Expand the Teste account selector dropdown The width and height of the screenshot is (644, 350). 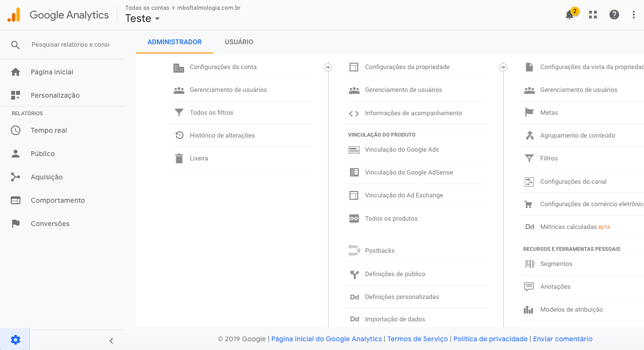[x=143, y=18]
